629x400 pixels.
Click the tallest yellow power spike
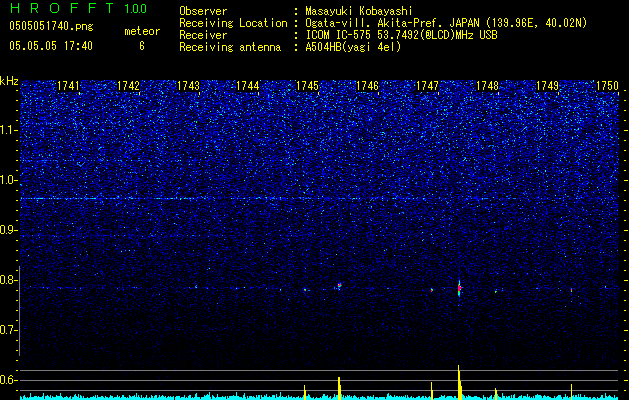tap(459, 382)
